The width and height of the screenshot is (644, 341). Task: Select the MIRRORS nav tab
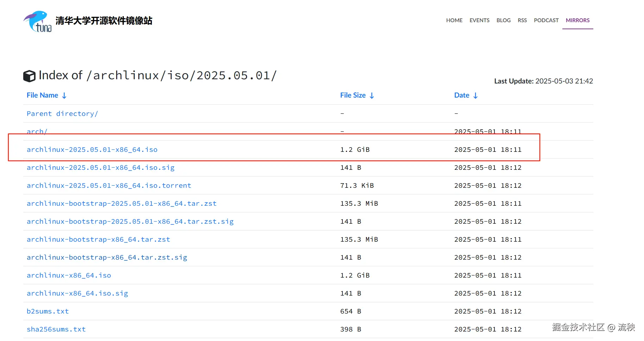[577, 20]
